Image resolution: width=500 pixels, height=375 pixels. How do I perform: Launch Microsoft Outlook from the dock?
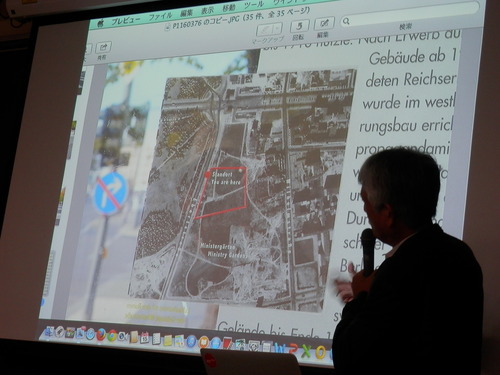coord(320,352)
